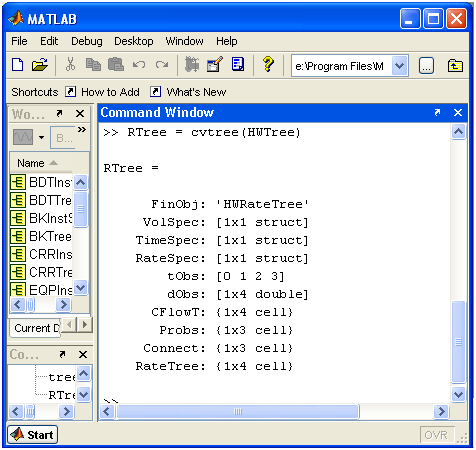Cut selection with the scissors icon

(x=70, y=64)
